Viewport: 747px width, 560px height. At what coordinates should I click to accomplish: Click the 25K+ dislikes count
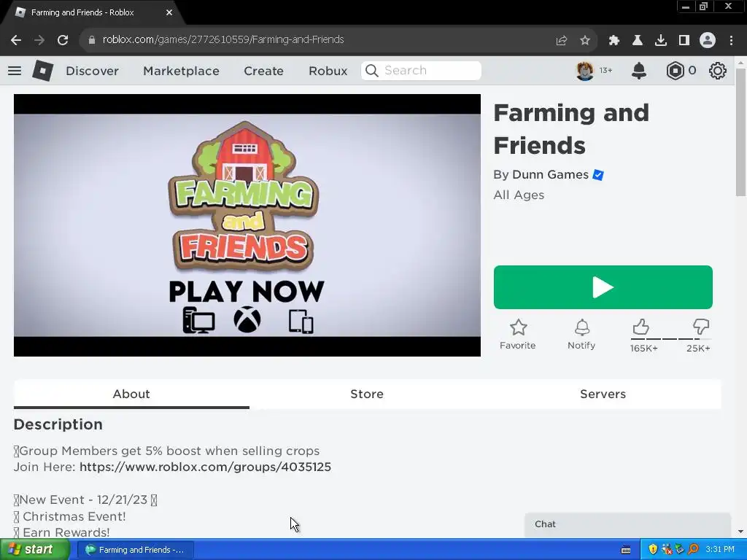pyautogui.click(x=698, y=349)
